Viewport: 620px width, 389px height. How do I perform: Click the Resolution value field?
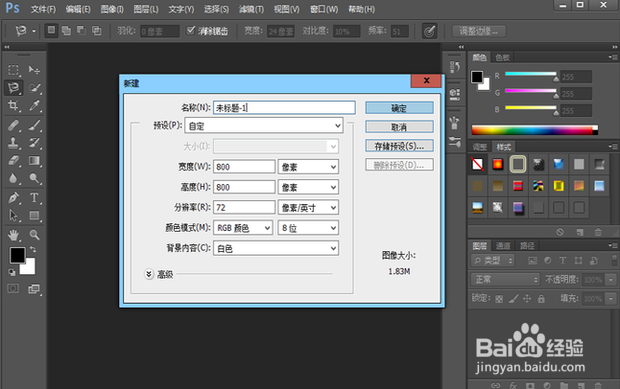(244, 208)
